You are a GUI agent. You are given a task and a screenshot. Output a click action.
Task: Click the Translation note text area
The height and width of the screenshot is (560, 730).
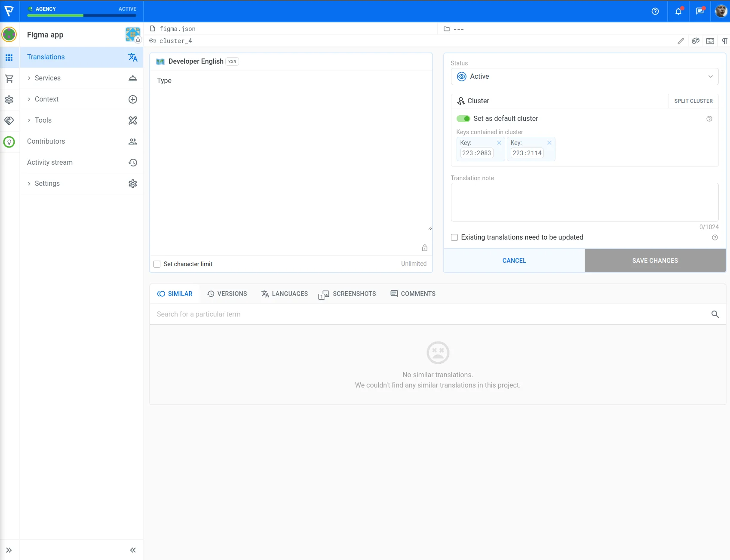(584, 202)
